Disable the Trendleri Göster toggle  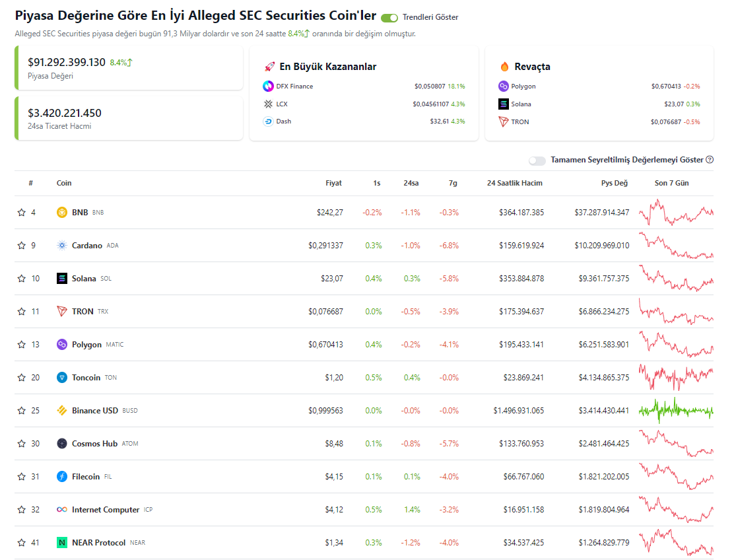pos(389,18)
